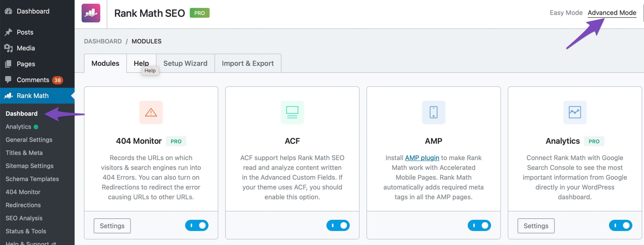Click the green PRO badge beside Rank Math SEO
The image size is (644, 245).
click(199, 13)
